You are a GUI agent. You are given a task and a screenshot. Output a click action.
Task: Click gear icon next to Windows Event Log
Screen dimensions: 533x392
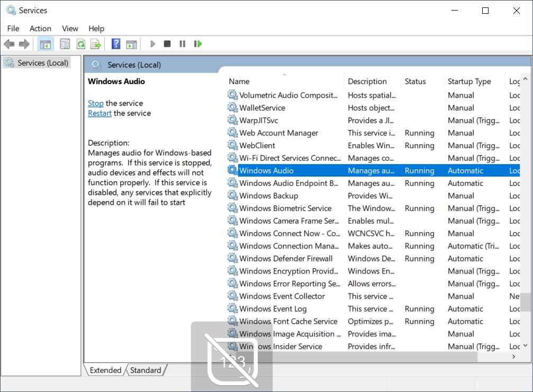(232, 308)
